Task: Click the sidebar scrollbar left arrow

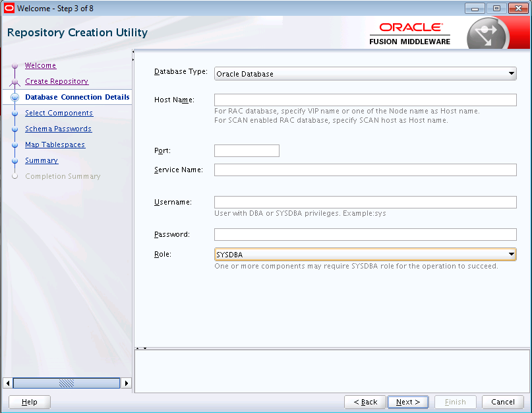Action: coord(7,383)
